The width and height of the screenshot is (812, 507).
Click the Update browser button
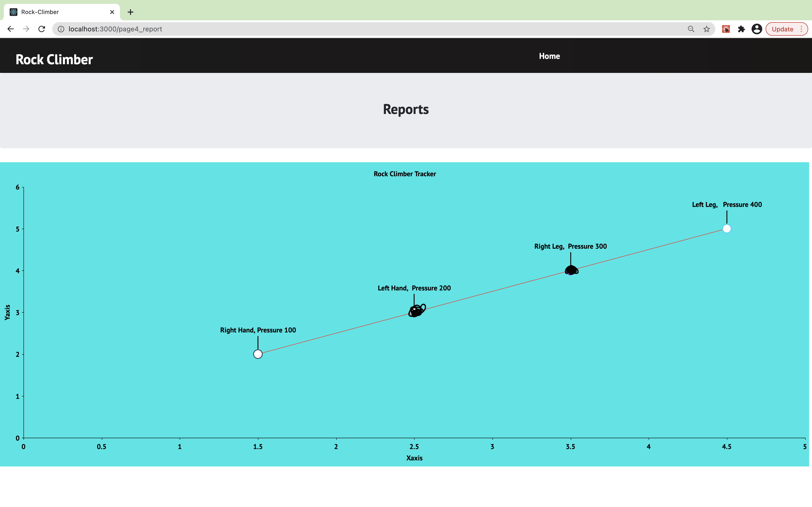coord(782,29)
